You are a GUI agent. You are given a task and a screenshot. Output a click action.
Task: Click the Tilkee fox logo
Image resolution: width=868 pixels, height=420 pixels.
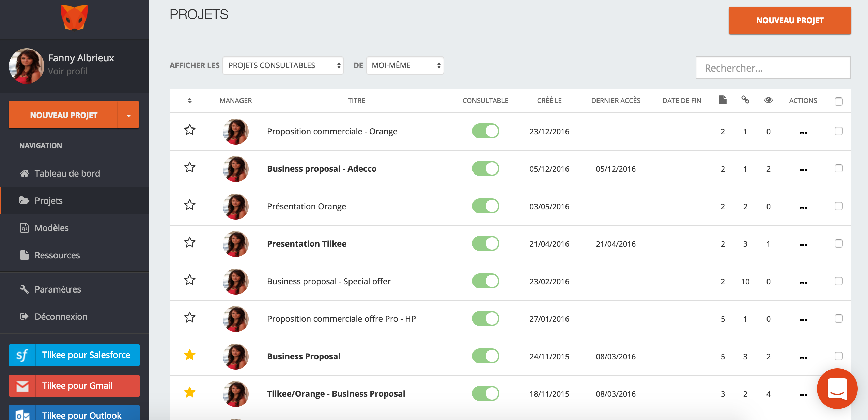click(x=74, y=18)
